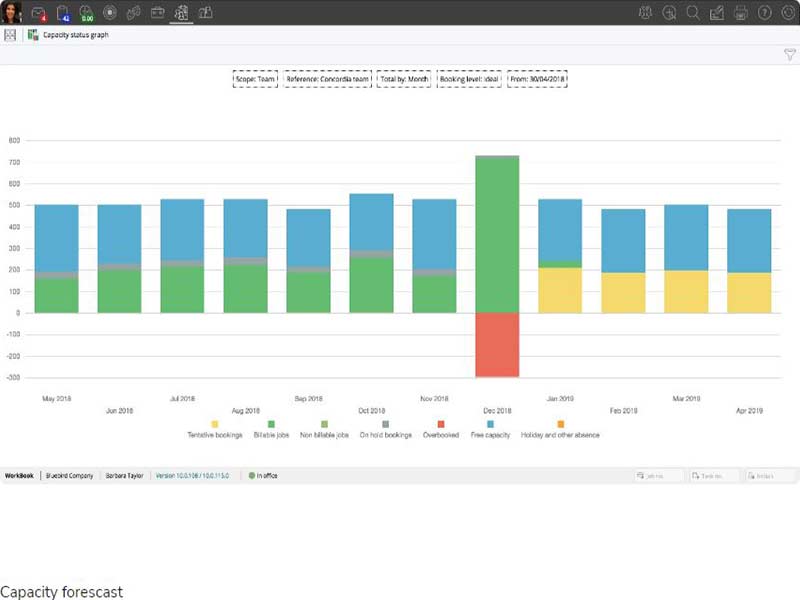Open the time tracker icon showing 0.00
This screenshot has height=600, width=800.
[87, 13]
